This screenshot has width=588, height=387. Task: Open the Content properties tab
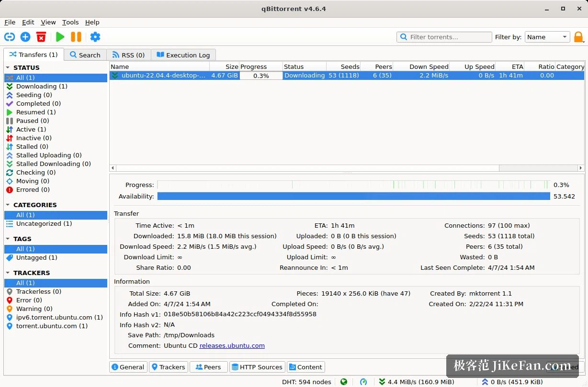point(306,367)
